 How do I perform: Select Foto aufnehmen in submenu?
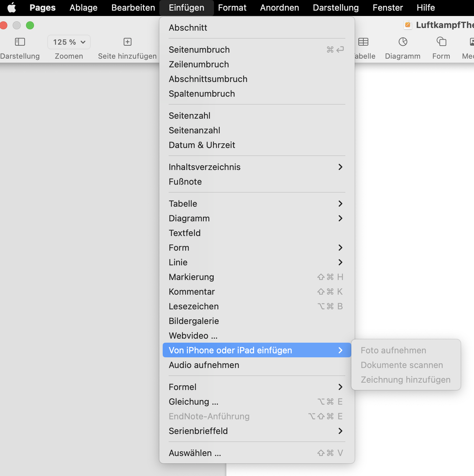406,350
